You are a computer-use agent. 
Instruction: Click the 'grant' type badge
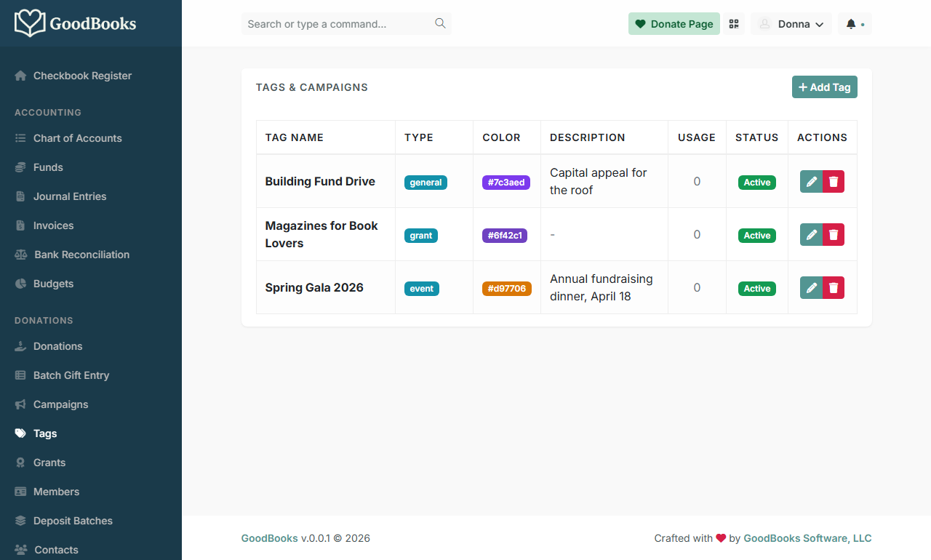point(421,236)
